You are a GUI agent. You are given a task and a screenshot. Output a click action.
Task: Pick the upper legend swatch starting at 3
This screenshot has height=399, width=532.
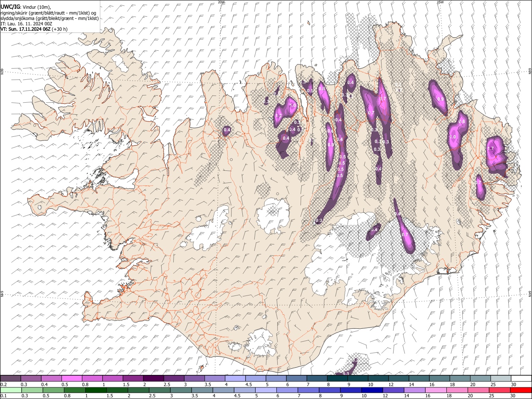tap(195, 378)
